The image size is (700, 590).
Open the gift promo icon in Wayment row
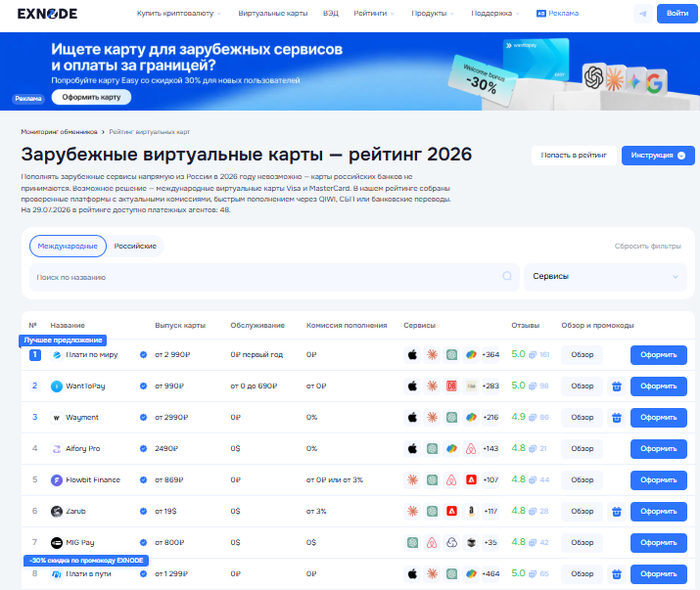click(617, 417)
